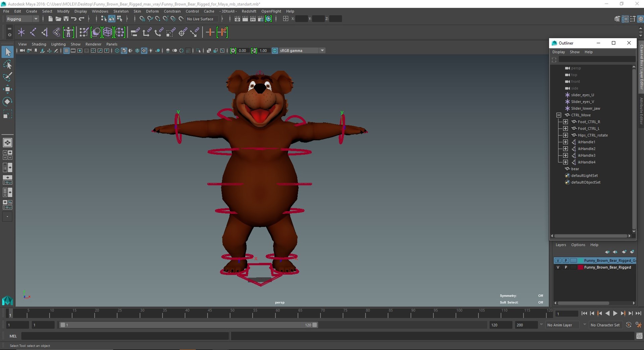The image size is (644, 350).
Task: Open the sRGB gamma view transform dropdown
Action: (x=302, y=51)
